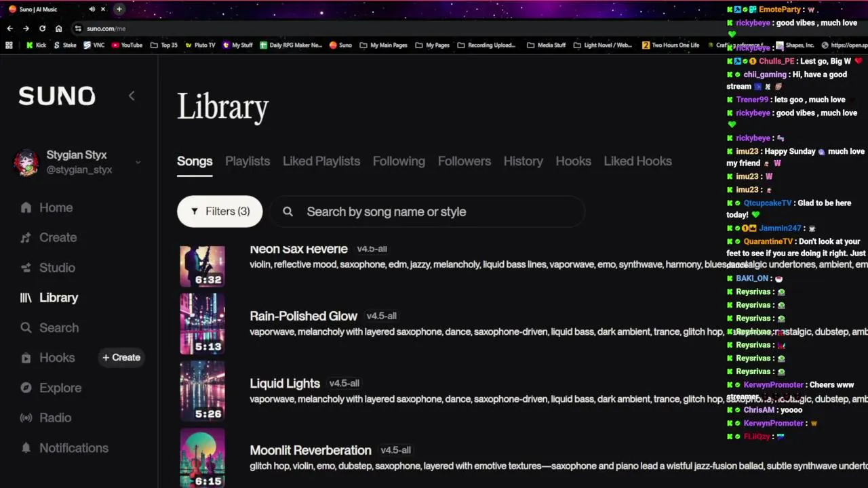
Task: Open the Neon Sax Reverie song title
Action: pyautogui.click(x=298, y=249)
